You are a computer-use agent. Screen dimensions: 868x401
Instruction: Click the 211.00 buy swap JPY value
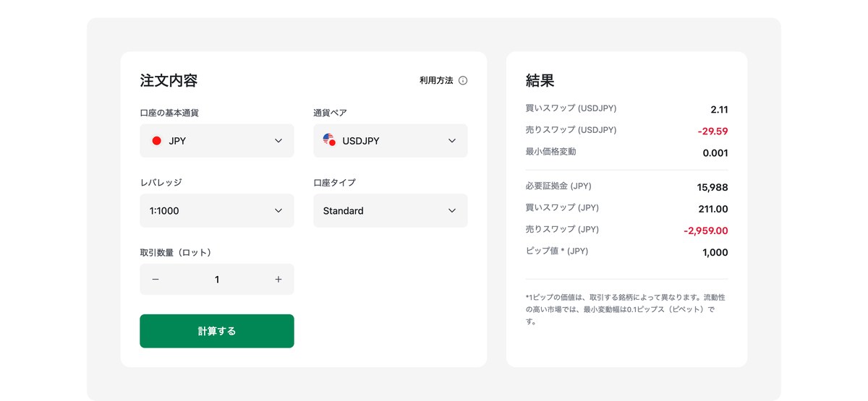coord(713,209)
